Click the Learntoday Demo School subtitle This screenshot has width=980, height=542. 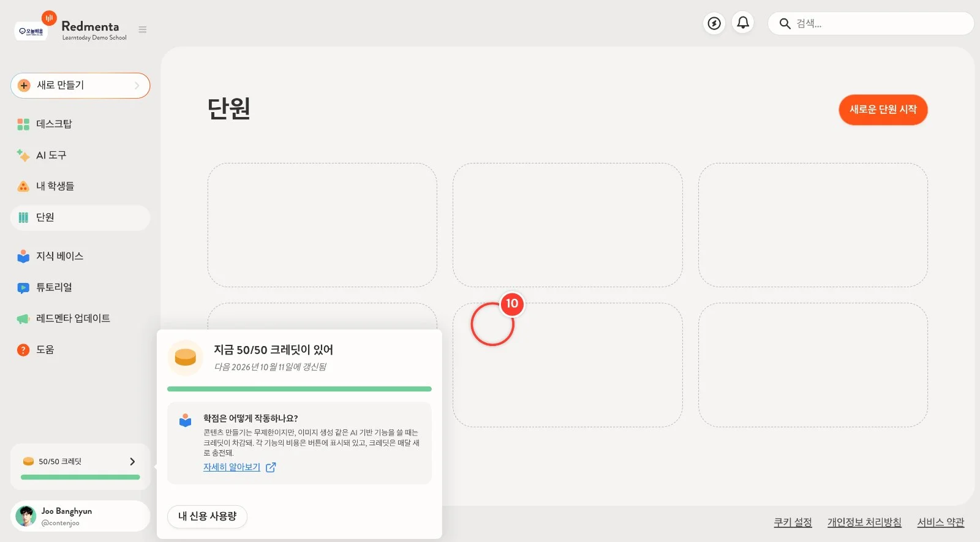pos(94,38)
